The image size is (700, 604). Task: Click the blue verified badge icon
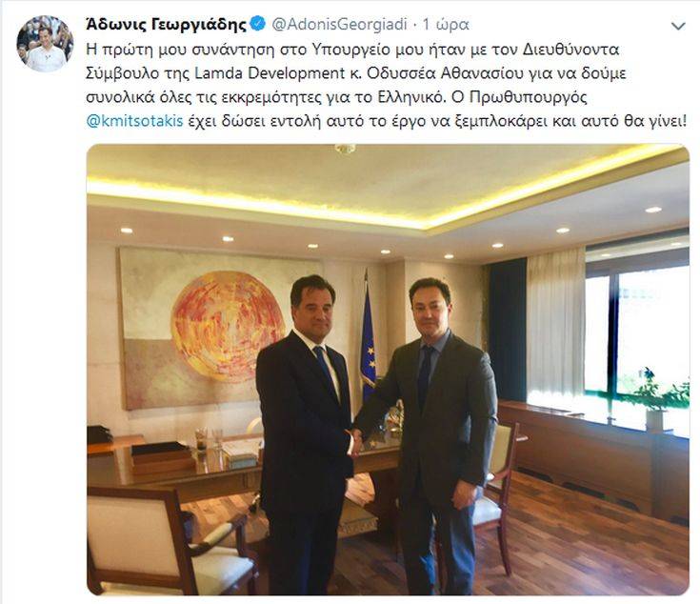click(258, 24)
